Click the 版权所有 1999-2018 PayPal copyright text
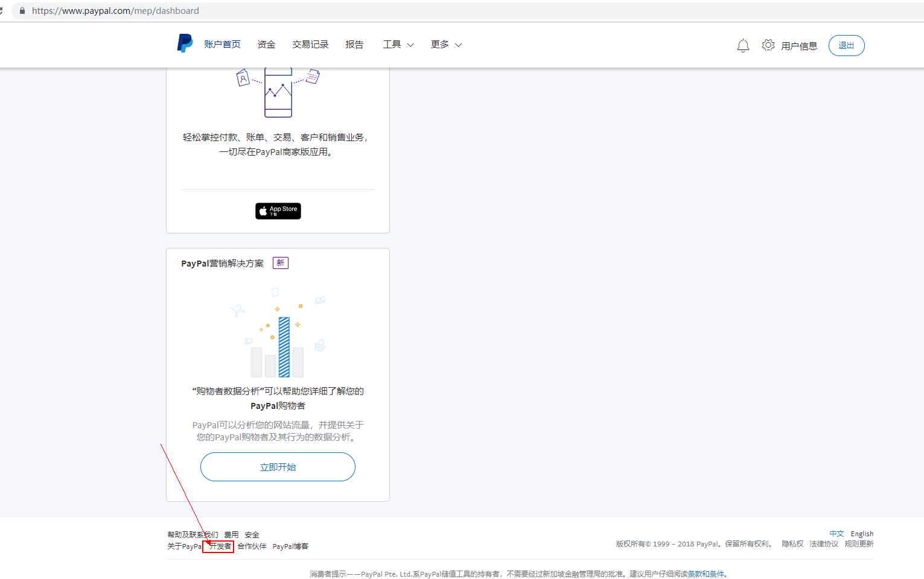The width and height of the screenshot is (924, 579). click(x=695, y=544)
